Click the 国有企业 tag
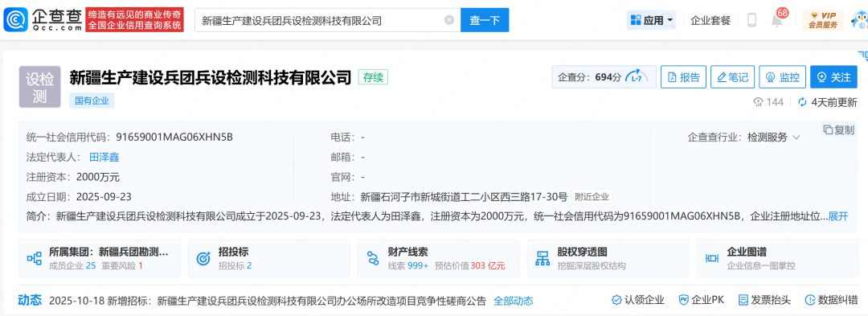 [x=92, y=101]
